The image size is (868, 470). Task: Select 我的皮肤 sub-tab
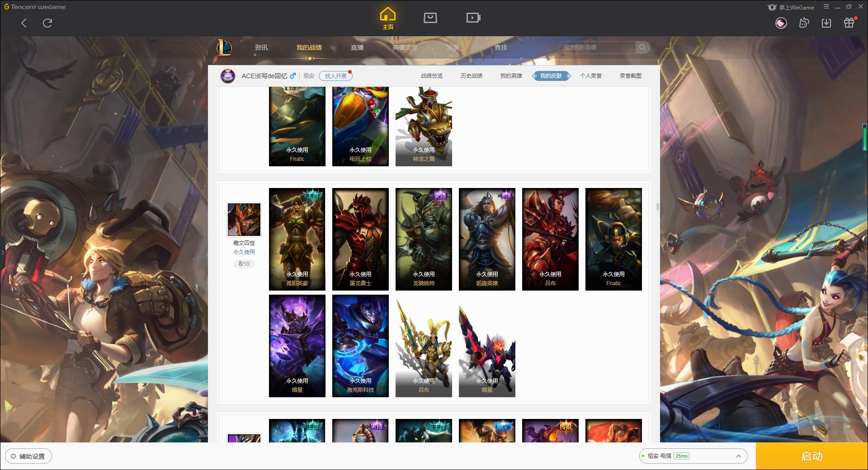point(551,76)
